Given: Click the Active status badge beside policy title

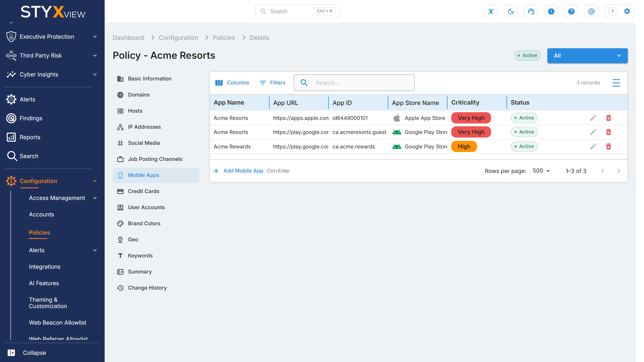Looking at the screenshot, I should pyautogui.click(x=527, y=56).
